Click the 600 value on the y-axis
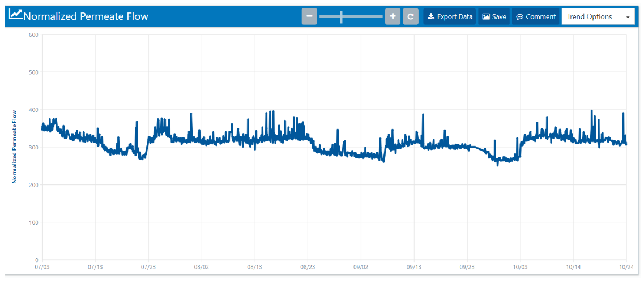Image resolution: width=644 pixels, height=288 pixels. click(33, 35)
